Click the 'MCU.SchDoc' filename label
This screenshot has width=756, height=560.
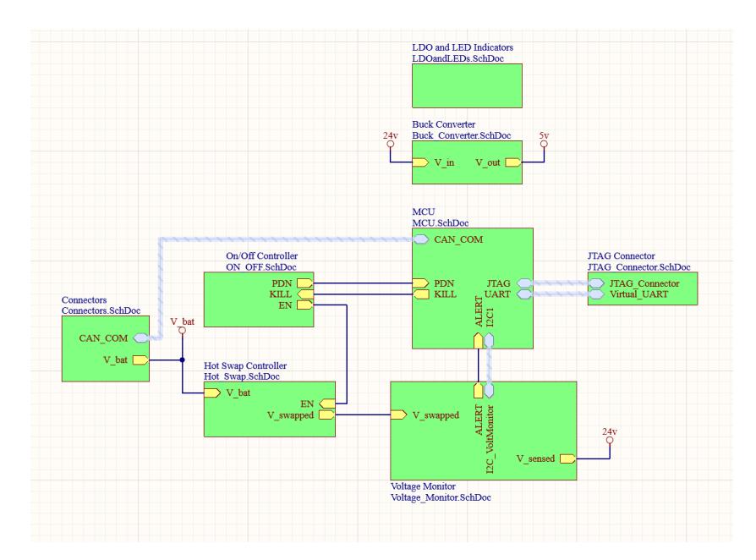441,222
